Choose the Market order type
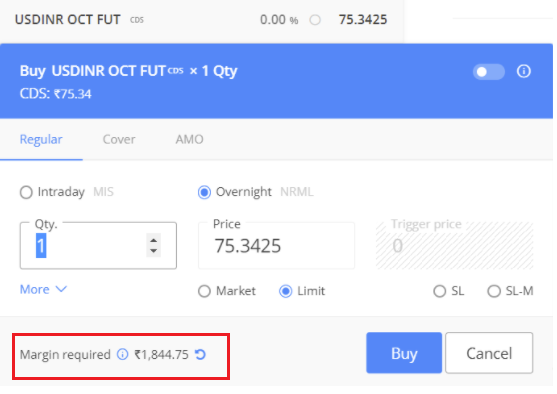The height and width of the screenshot is (394, 557). [x=204, y=291]
